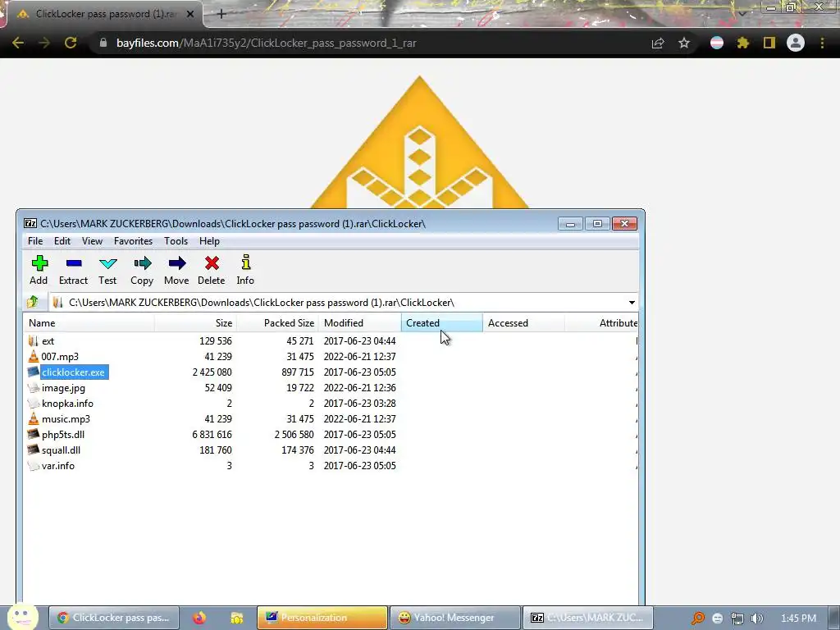Open the file explorer taskbar icon
The image size is (840, 630).
(236, 618)
